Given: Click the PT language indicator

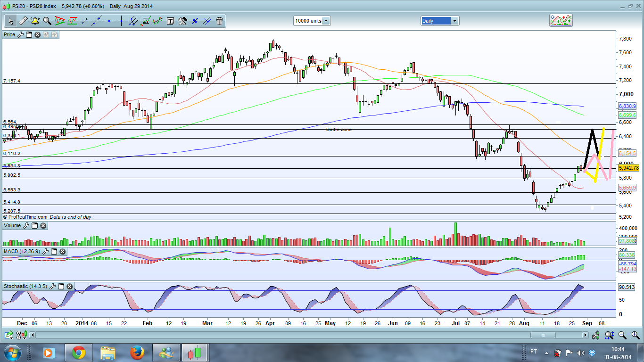Looking at the screenshot, I should tap(534, 352).
